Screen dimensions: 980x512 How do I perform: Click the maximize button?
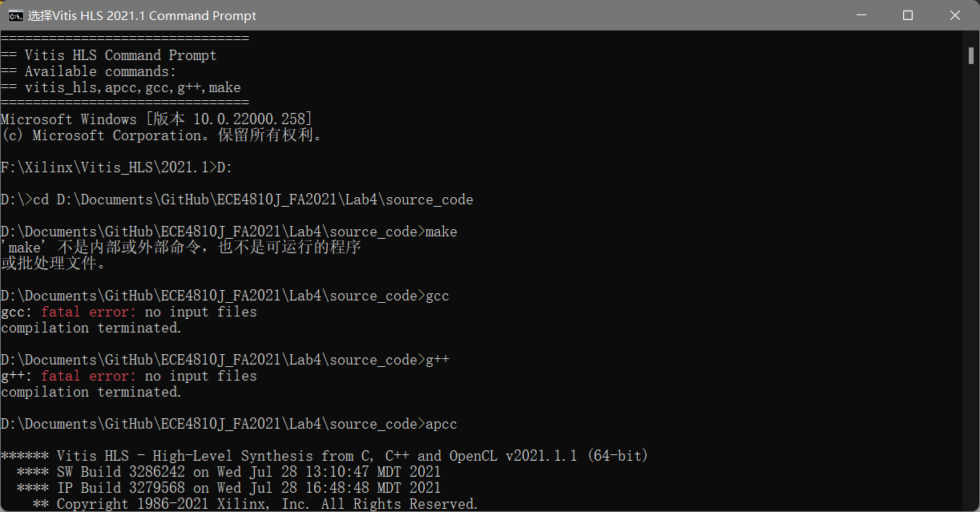(909, 15)
